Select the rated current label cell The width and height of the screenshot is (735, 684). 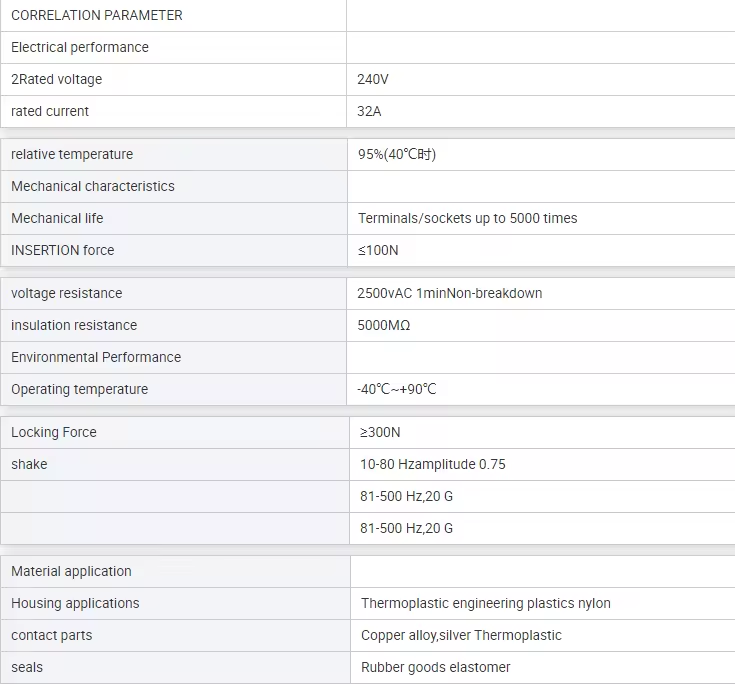point(50,112)
